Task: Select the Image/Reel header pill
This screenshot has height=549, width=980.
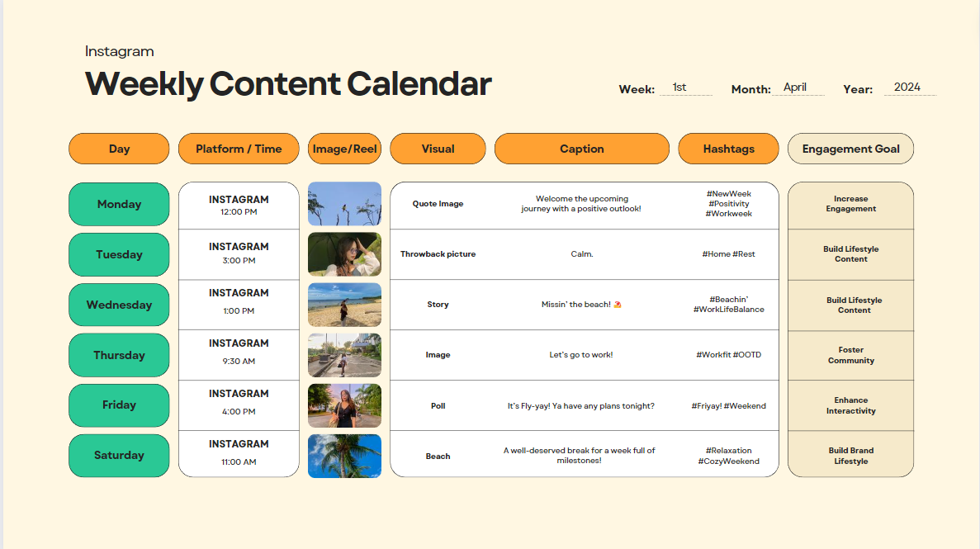Action: click(344, 149)
